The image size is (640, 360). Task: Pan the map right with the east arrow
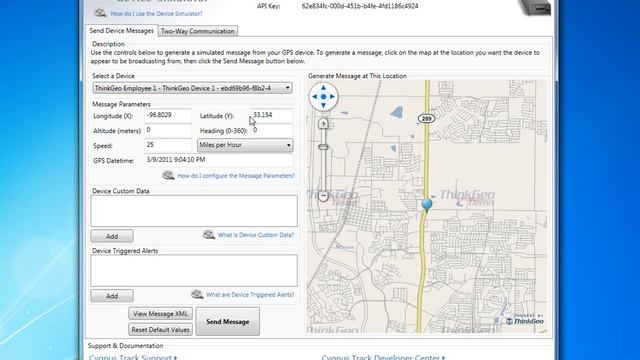pos(332,97)
